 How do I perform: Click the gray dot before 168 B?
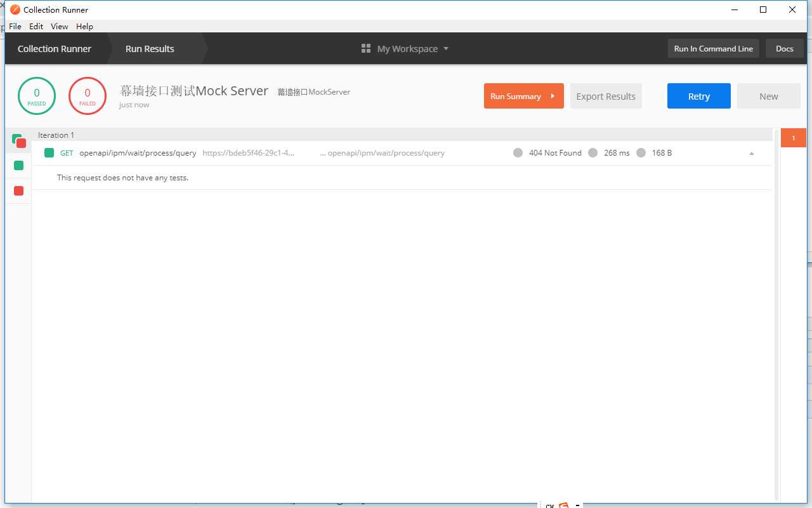[x=641, y=152]
